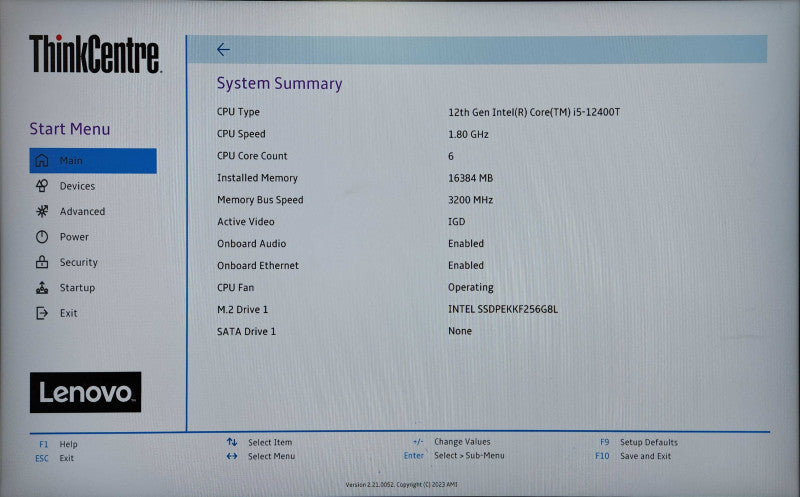The width and height of the screenshot is (800, 497).
Task: Click the Enabled value for Onboard Ethernet
Action: coord(466,265)
